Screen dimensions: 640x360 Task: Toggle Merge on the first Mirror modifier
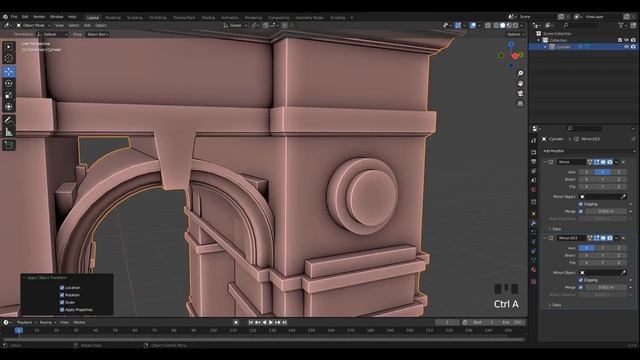click(581, 211)
